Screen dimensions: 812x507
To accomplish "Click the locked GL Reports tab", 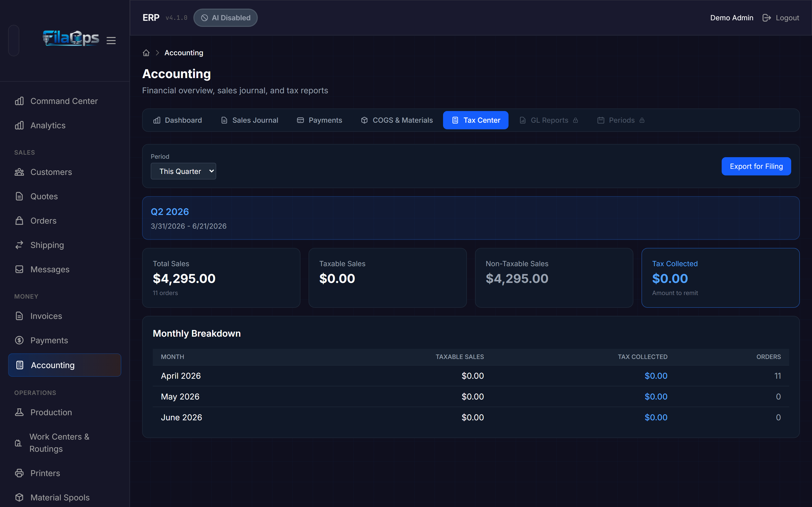I will (x=549, y=120).
